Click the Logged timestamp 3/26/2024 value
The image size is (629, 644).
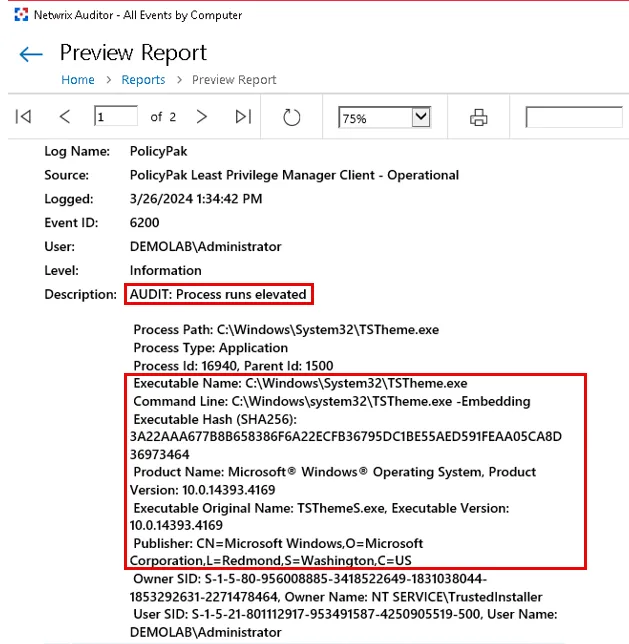coord(196,199)
